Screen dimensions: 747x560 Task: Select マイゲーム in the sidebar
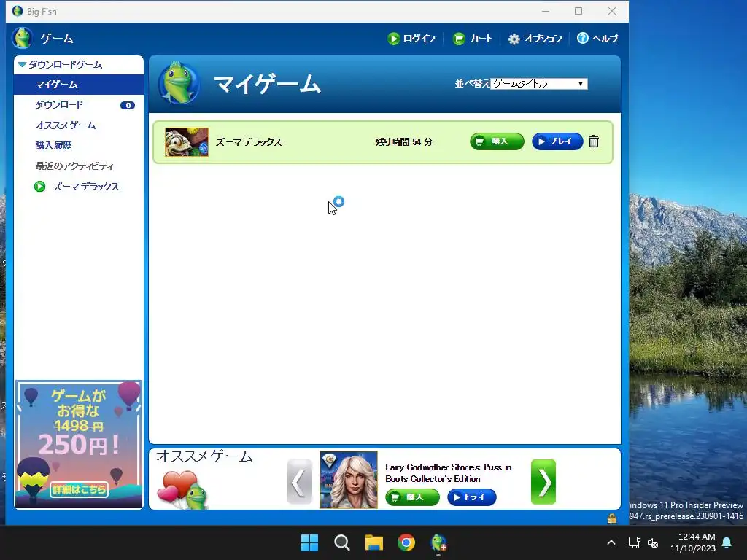[x=79, y=85]
